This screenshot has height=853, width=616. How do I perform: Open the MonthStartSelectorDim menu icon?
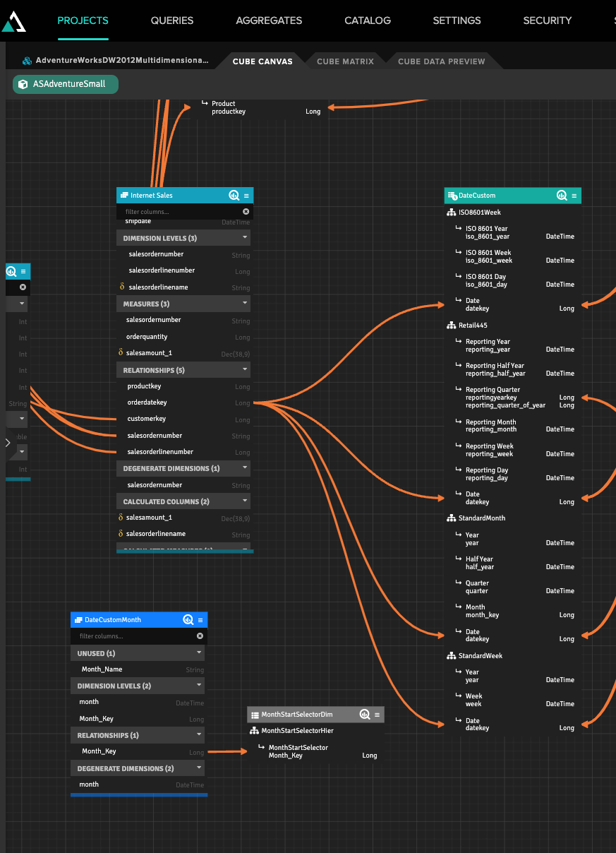click(x=378, y=715)
